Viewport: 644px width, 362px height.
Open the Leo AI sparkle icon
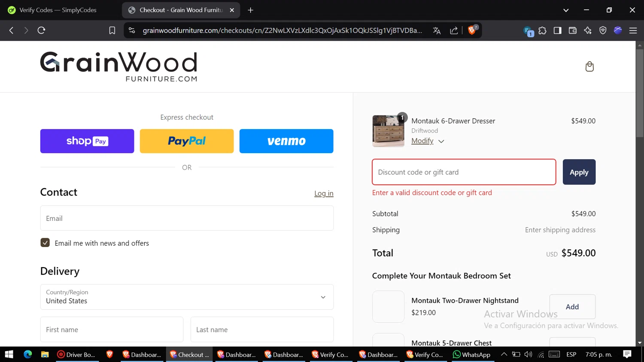tap(588, 30)
